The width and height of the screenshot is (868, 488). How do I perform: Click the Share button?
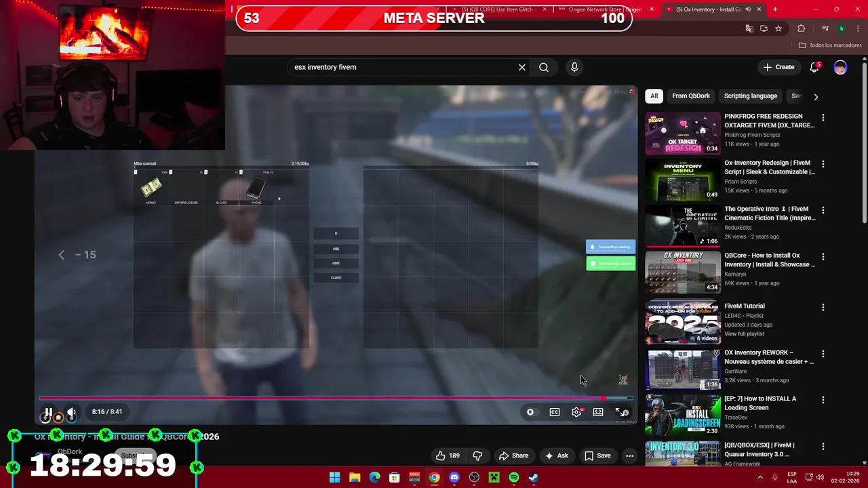point(513,455)
